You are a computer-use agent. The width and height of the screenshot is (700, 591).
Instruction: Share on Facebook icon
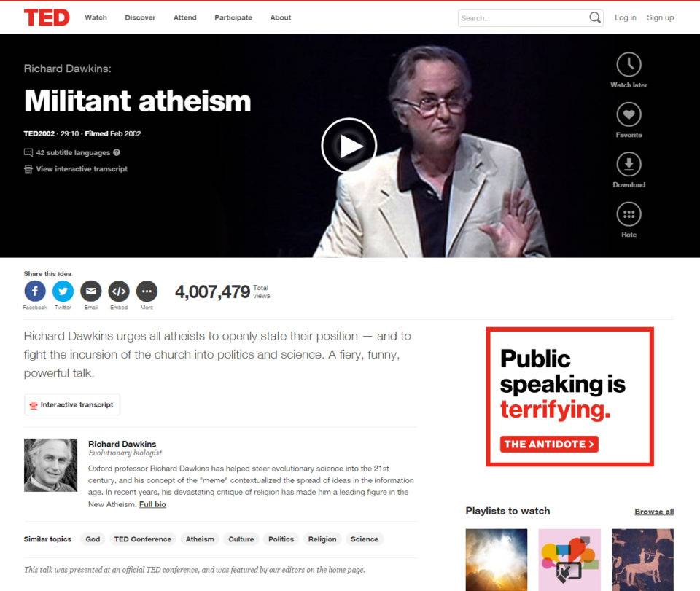pyautogui.click(x=35, y=291)
